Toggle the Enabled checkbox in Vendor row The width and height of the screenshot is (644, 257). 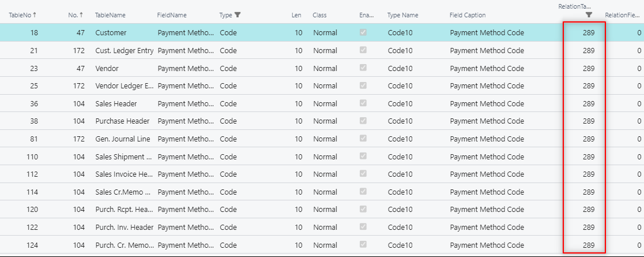(x=363, y=68)
